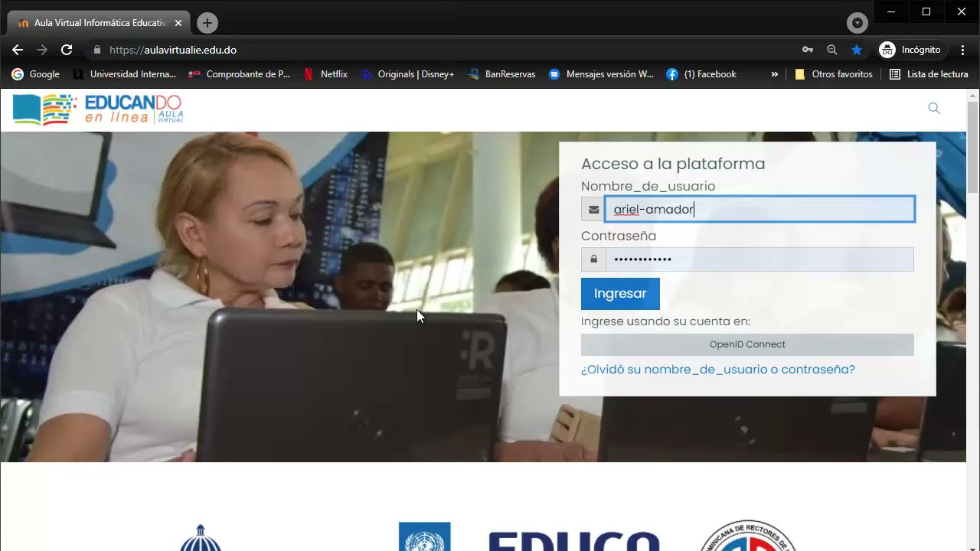Click the padlock site info icon
This screenshot has height=551, width=980.
[96, 50]
